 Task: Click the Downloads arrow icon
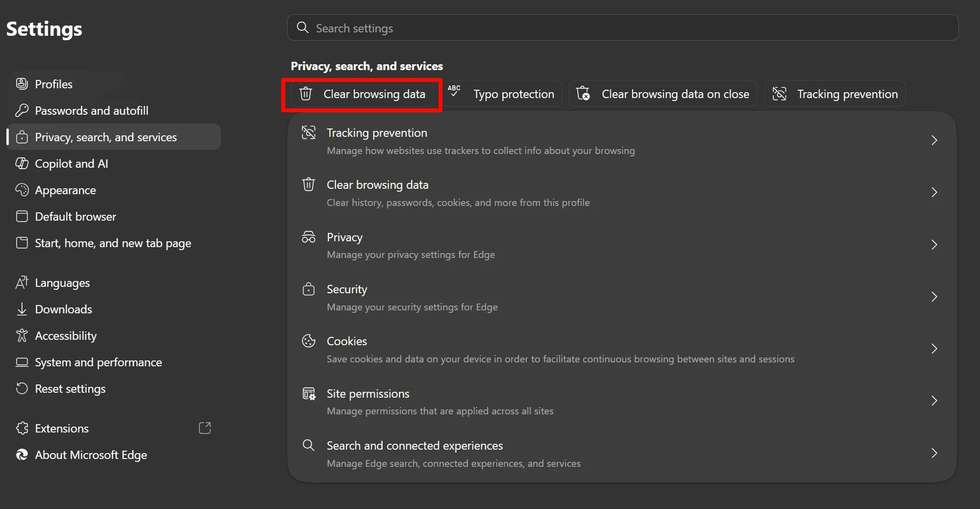pos(22,309)
